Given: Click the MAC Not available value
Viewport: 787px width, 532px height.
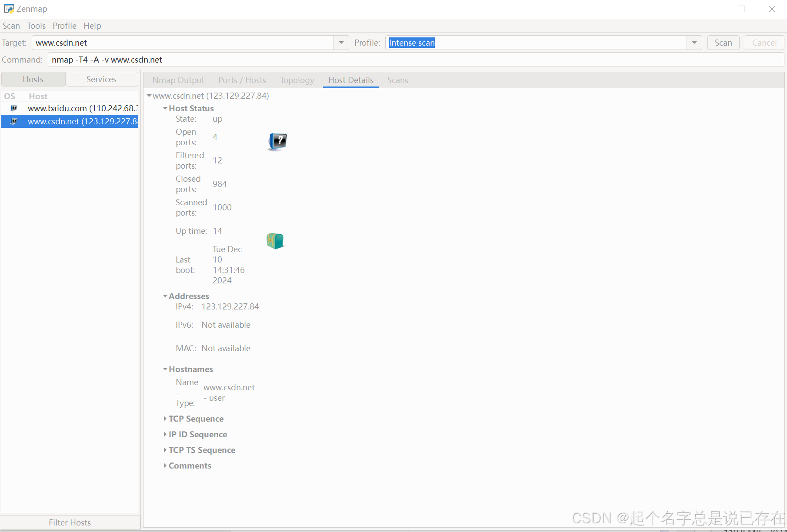Looking at the screenshot, I should [226, 348].
